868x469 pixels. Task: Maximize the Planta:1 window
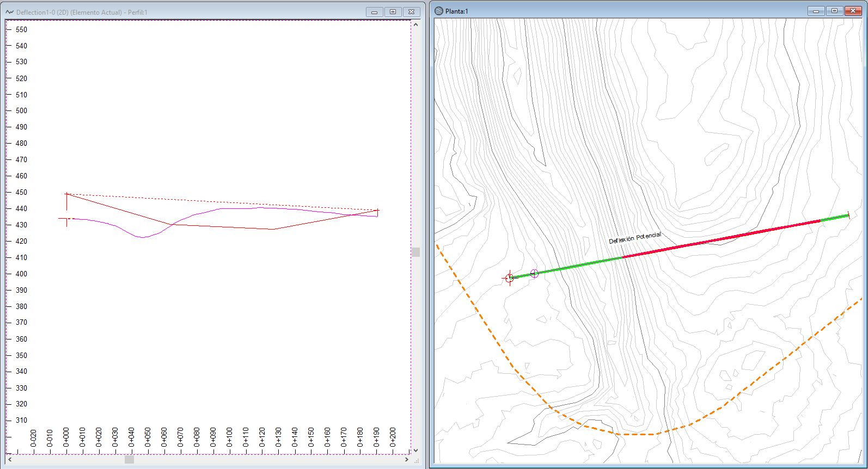(x=834, y=11)
